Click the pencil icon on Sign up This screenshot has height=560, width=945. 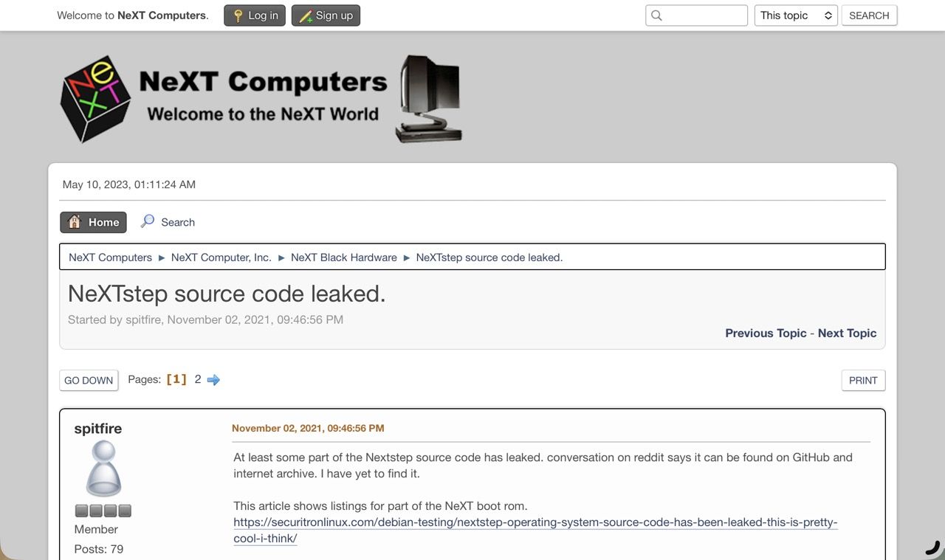point(306,15)
